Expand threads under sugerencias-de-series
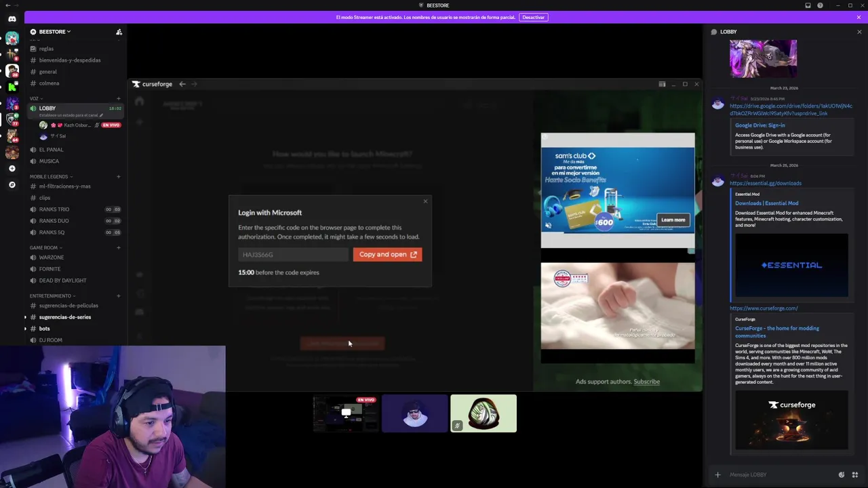The image size is (868, 488). click(25, 317)
